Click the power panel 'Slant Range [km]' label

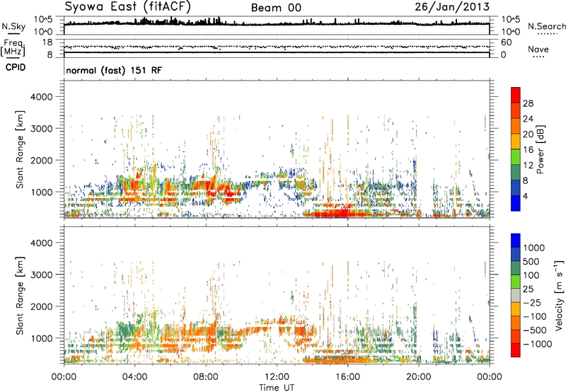coord(20,149)
